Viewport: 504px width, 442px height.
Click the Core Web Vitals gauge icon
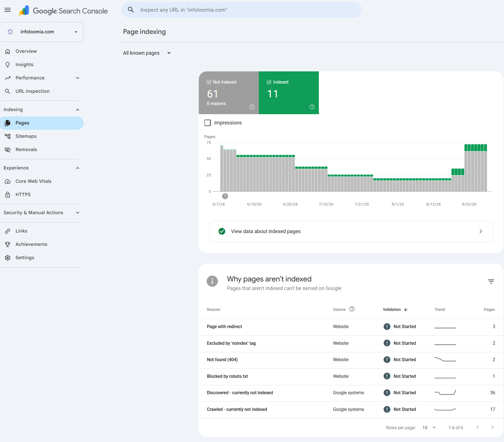[8, 181]
